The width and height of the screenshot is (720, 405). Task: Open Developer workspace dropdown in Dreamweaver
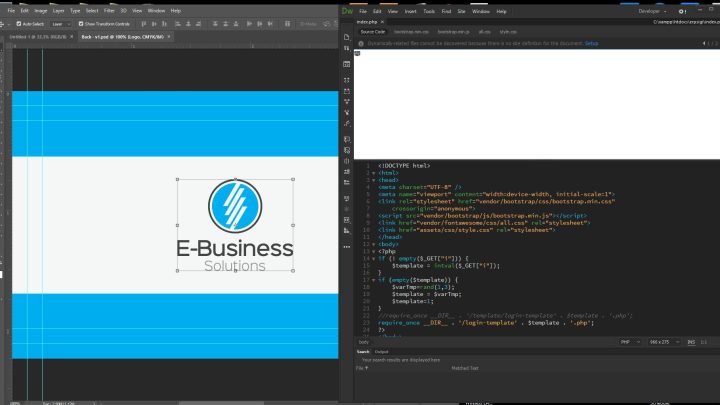[652, 11]
